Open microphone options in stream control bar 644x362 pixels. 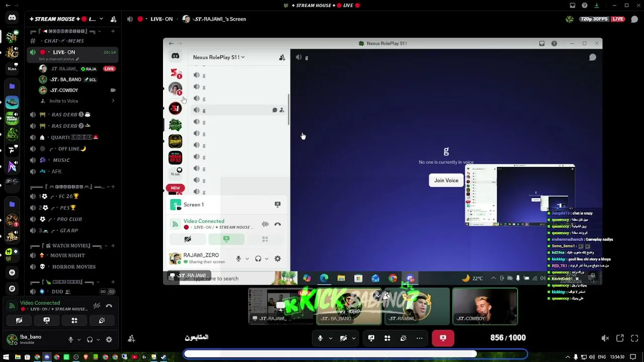[x=331, y=338]
